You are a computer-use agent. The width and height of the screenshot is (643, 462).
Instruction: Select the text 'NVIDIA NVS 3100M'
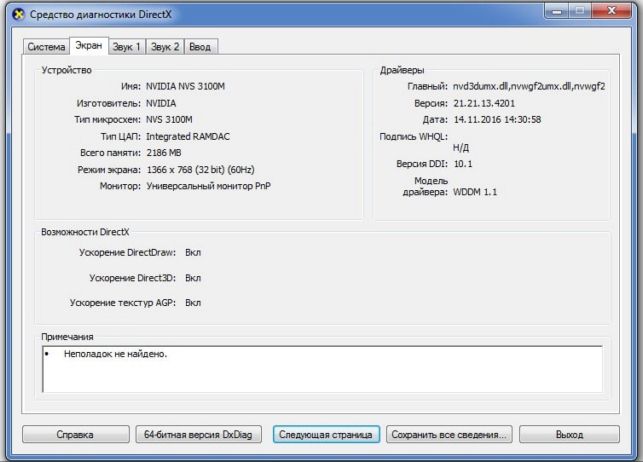pyautogui.click(x=185, y=86)
